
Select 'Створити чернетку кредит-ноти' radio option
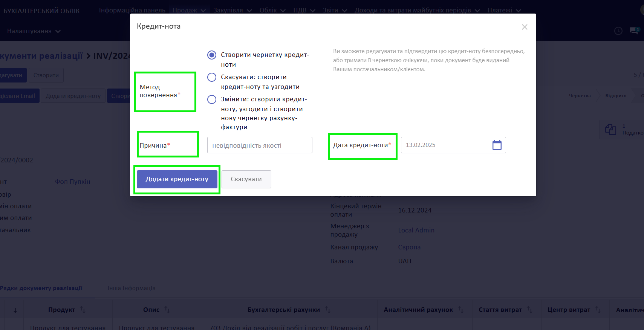(x=212, y=55)
